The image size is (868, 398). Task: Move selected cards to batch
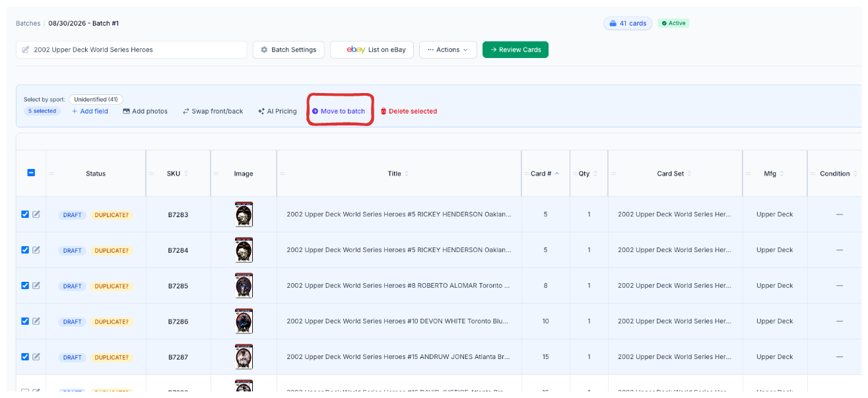tap(339, 112)
